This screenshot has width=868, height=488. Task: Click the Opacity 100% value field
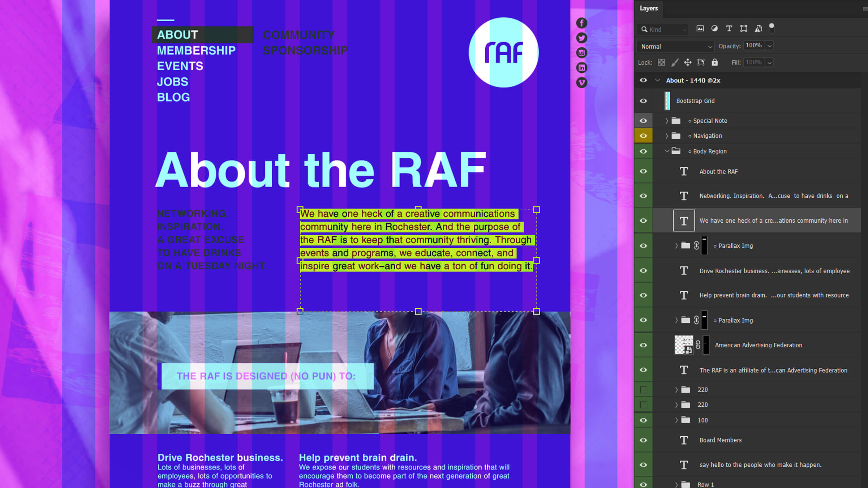[754, 46]
